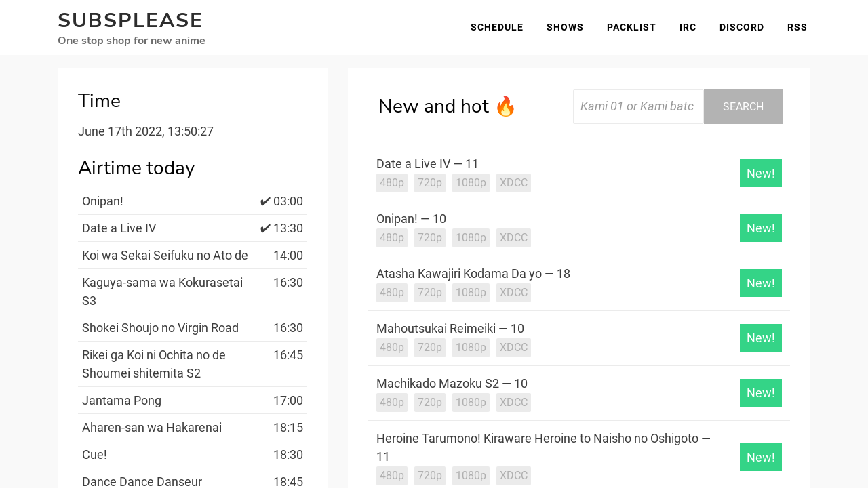Select 720p for Onipan! — 10
This screenshot has height=488, width=868.
pos(430,238)
